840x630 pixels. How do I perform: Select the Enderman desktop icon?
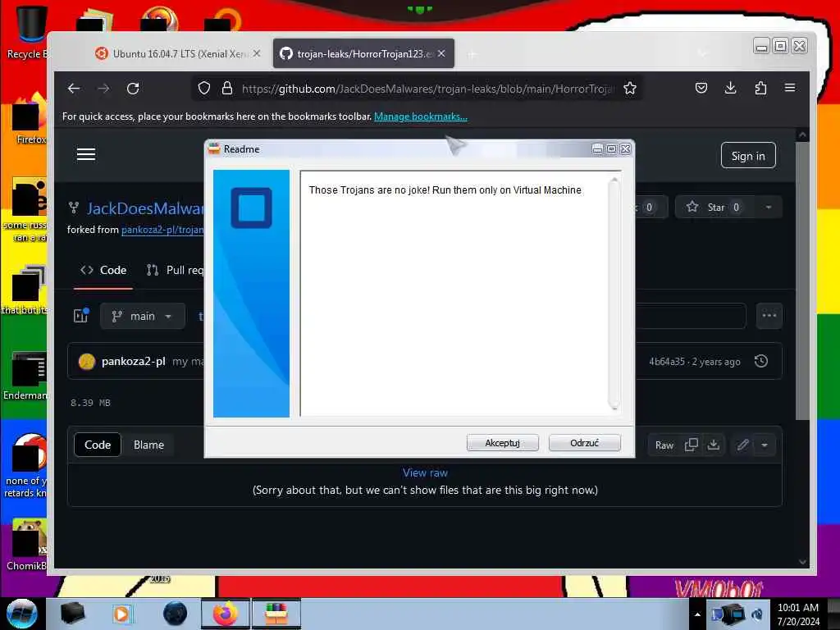click(x=27, y=376)
